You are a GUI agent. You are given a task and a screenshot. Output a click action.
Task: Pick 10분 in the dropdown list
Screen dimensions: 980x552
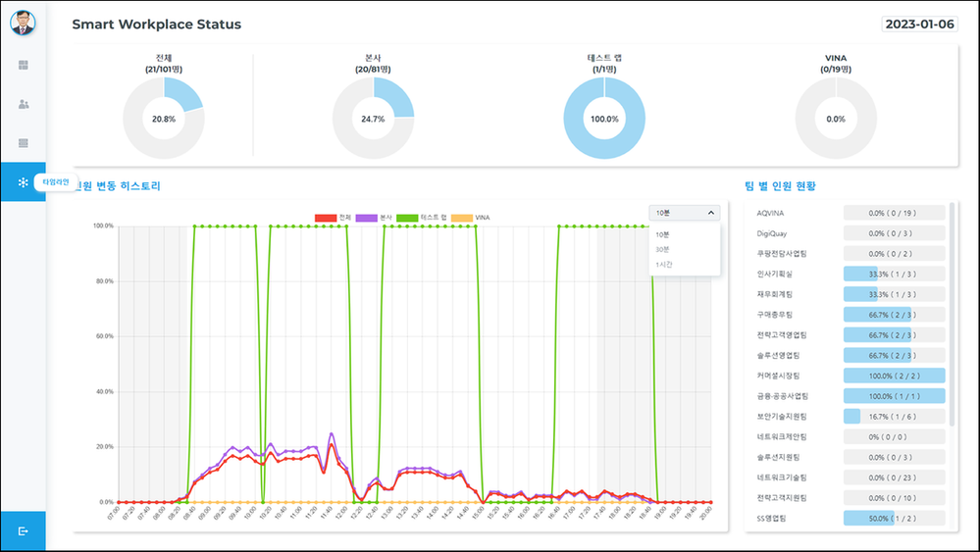(x=663, y=235)
